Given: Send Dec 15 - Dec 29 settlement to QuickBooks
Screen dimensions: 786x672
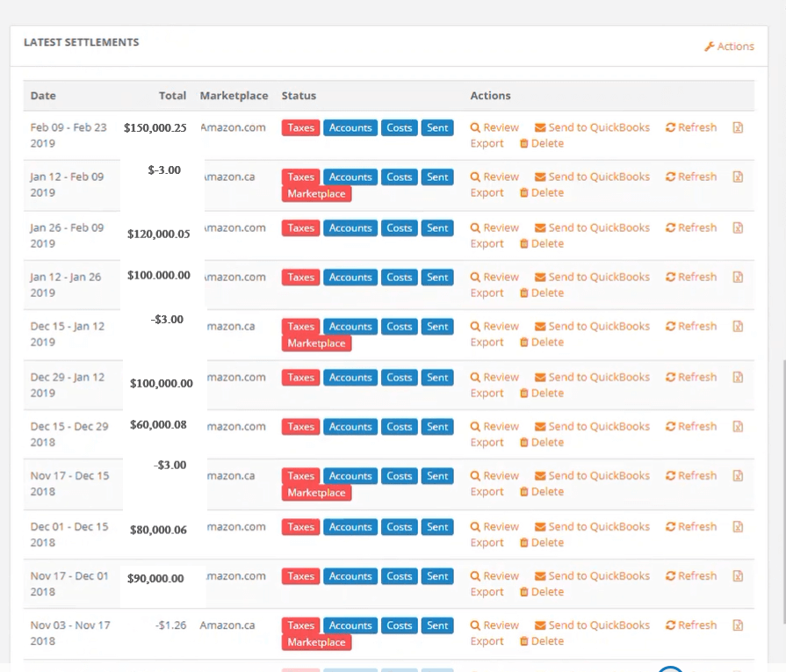Looking at the screenshot, I should (592, 426).
